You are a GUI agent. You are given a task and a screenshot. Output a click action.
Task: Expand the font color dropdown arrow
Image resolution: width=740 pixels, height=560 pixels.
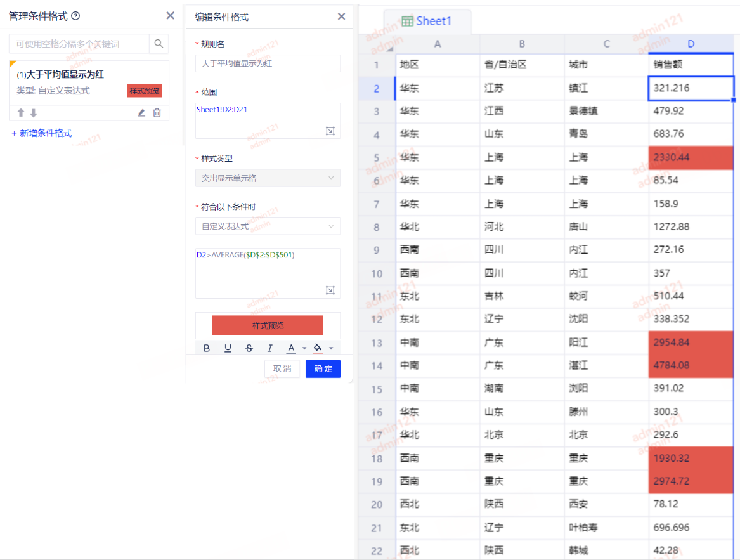[x=304, y=348]
